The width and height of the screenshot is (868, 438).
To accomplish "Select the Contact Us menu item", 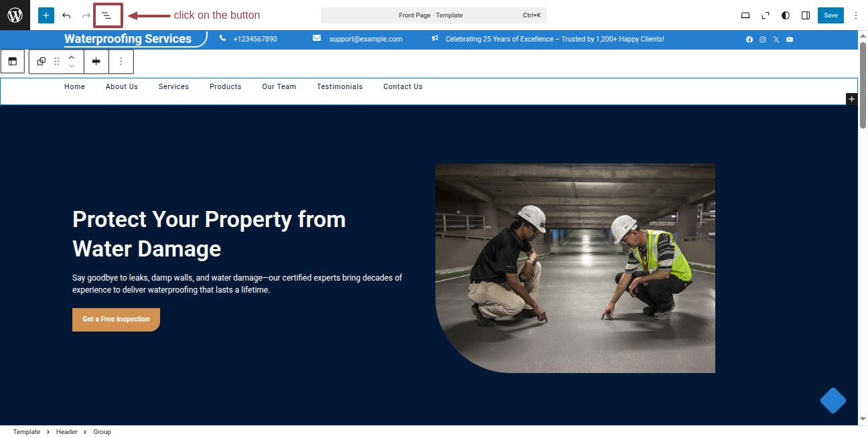I will coord(403,86).
